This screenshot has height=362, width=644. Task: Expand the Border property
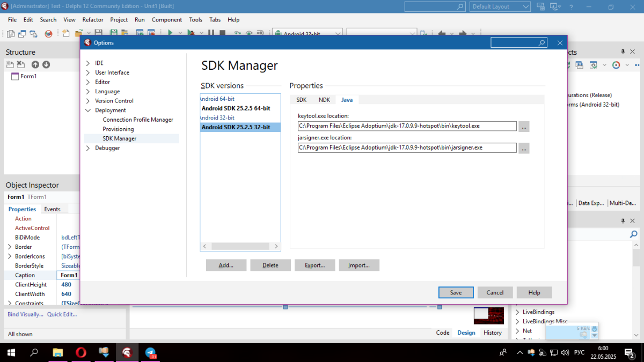click(10, 247)
